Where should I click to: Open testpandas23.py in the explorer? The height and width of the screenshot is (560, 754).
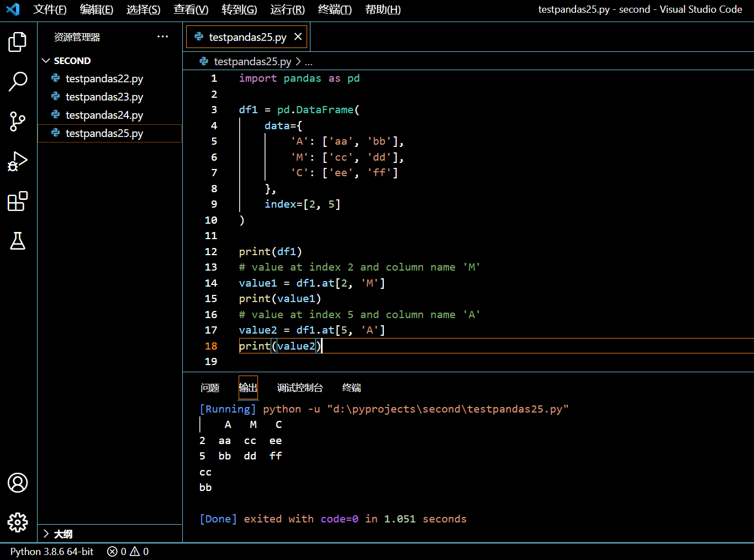[x=109, y=97]
